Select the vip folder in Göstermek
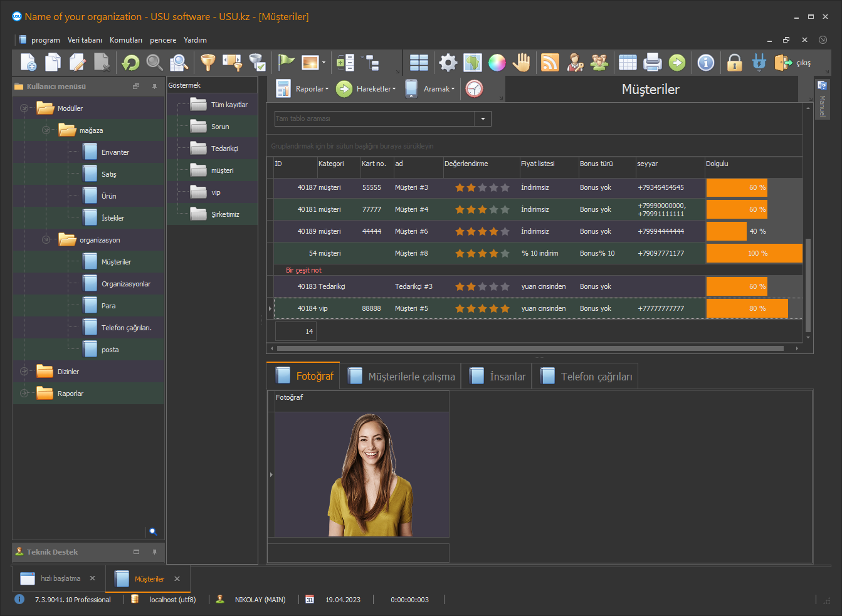 pyautogui.click(x=215, y=192)
